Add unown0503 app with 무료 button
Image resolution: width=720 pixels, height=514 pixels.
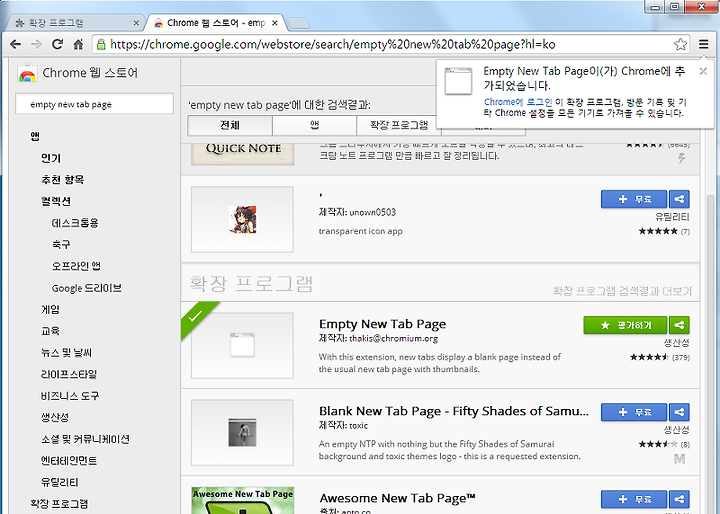coord(634,199)
